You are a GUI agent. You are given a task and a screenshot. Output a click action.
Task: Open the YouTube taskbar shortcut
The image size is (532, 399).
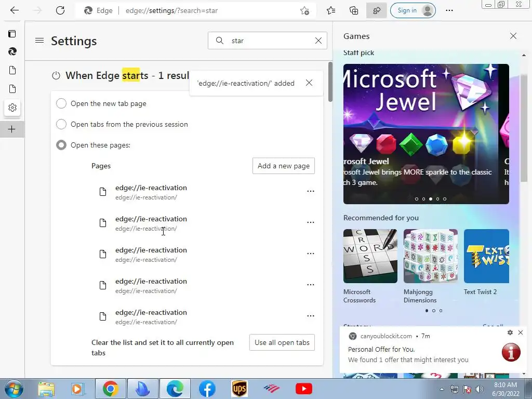coord(303,389)
